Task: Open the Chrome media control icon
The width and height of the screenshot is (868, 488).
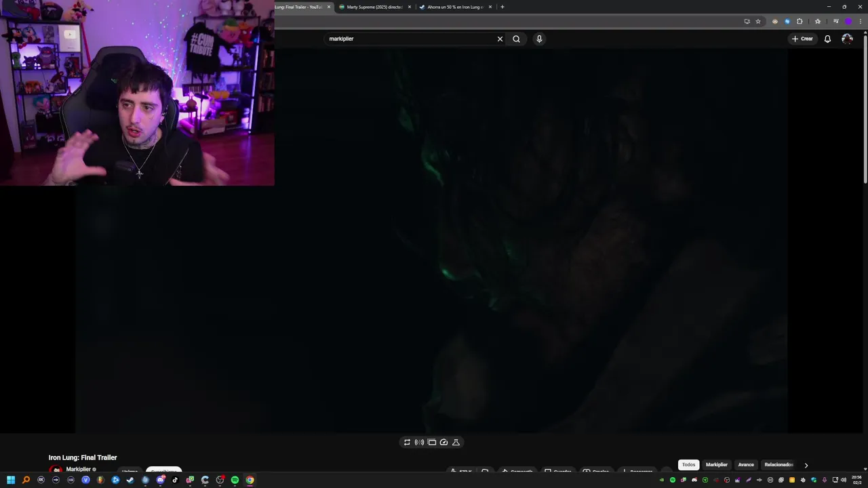Action: 836,21
